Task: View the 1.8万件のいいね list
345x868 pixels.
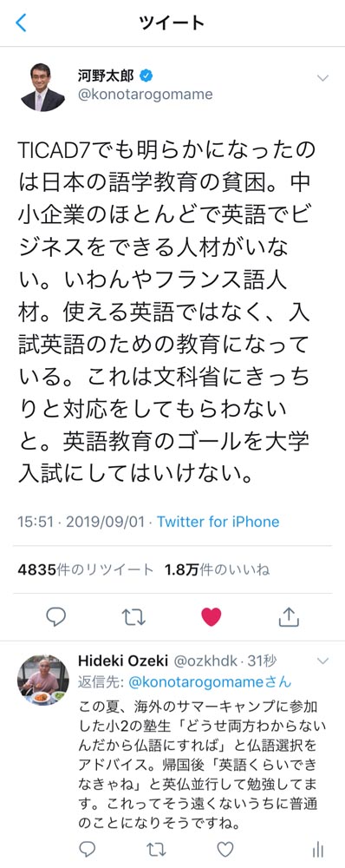Action: [217, 569]
